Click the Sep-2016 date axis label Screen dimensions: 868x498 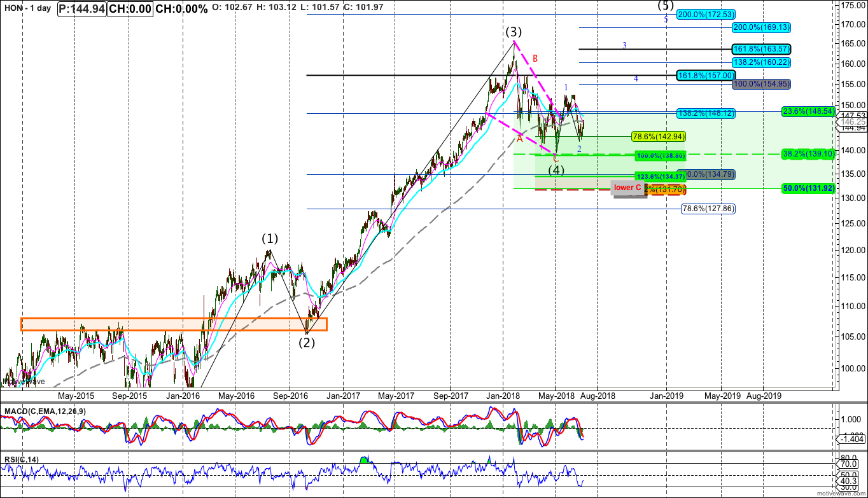[x=290, y=395]
